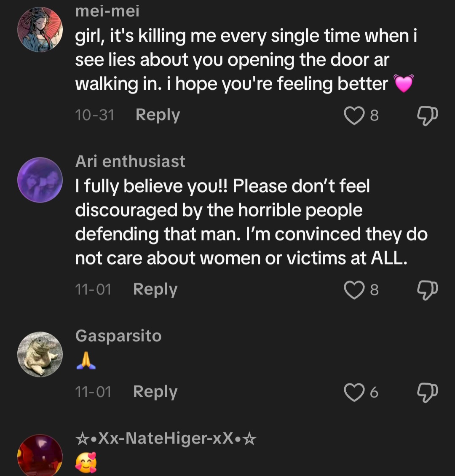Open the mei-mei username link
This screenshot has height=476, width=455.
[x=107, y=11]
